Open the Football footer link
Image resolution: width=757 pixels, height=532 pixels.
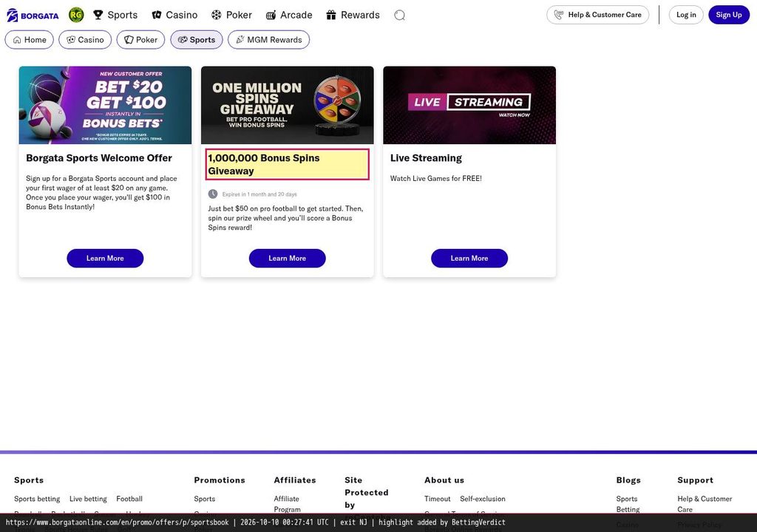coord(129,499)
